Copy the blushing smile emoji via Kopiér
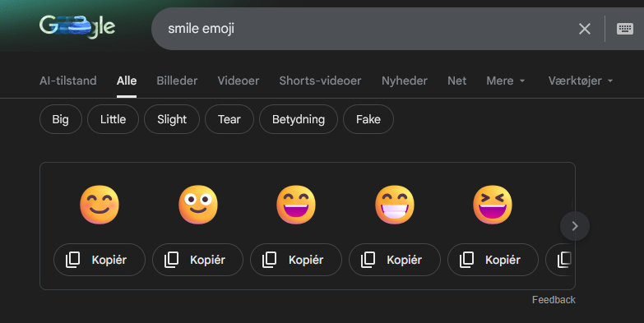This screenshot has width=644, height=323. tap(100, 260)
